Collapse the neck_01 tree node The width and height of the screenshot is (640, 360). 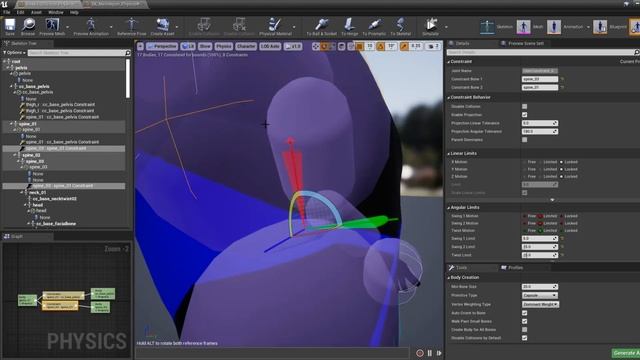point(22,192)
